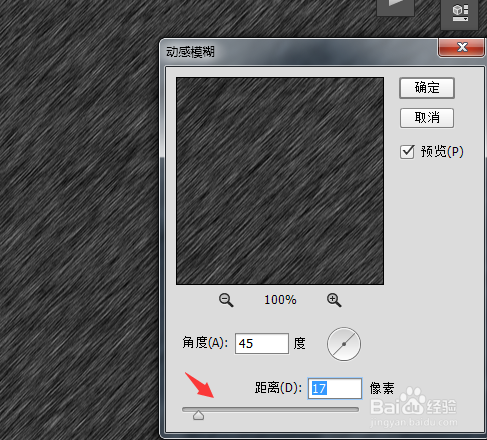Close the 动感模糊 dialog
Screen dimensions: 487x440
(462, 47)
